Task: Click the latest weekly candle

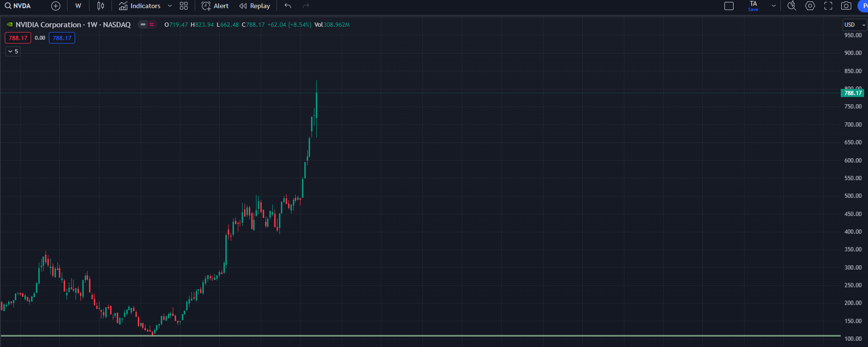Action: pos(316,105)
